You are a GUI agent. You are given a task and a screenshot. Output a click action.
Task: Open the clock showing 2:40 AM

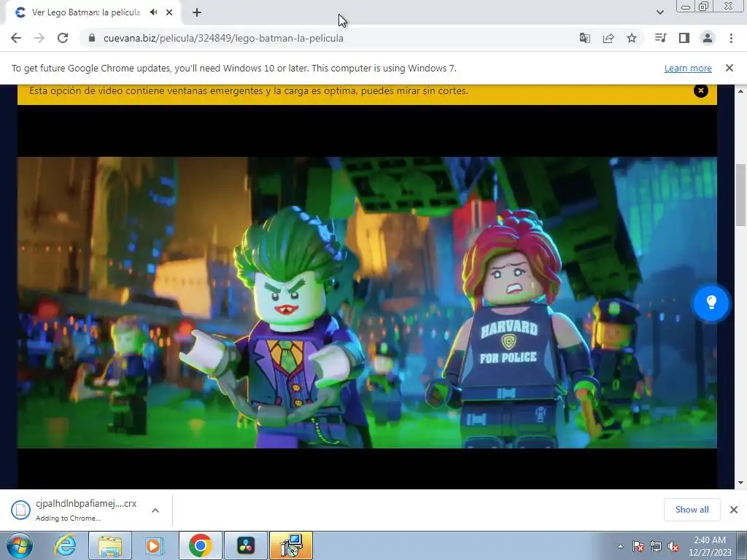coord(710,546)
